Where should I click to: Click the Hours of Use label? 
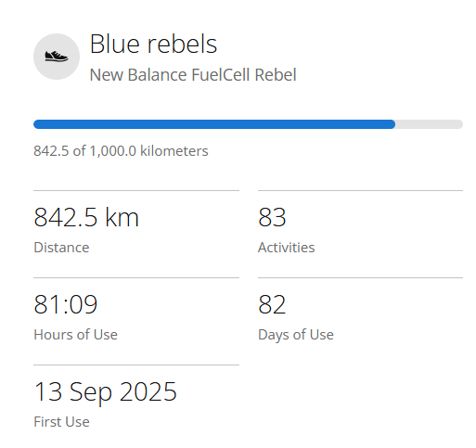[75, 335]
